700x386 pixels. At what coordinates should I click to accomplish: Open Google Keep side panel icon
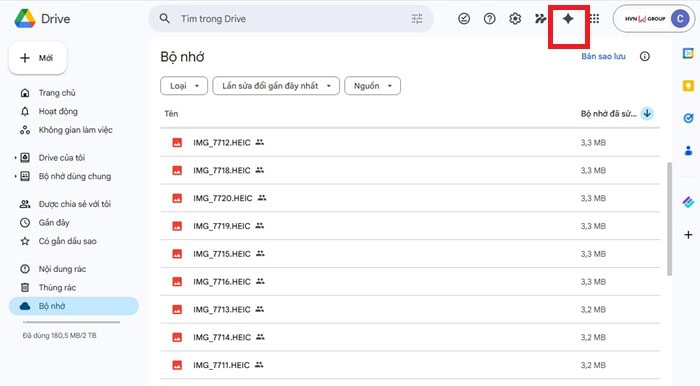(x=688, y=86)
